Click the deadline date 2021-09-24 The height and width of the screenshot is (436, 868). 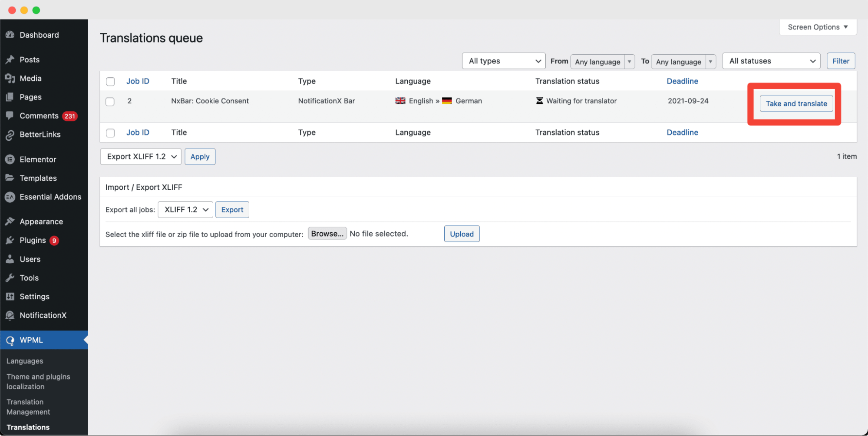[688, 101]
